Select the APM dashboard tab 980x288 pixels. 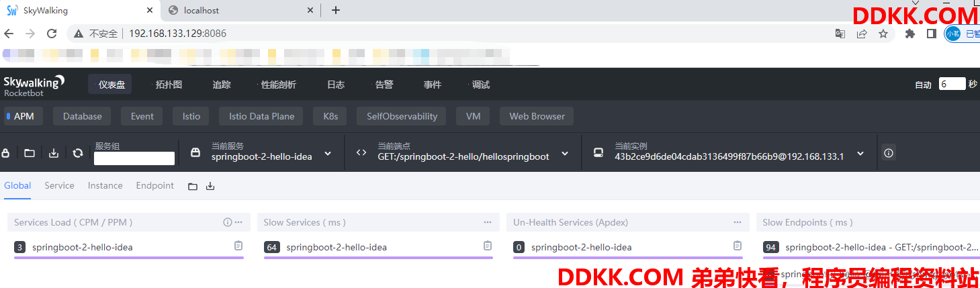pyautogui.click(x=22, y=116)
